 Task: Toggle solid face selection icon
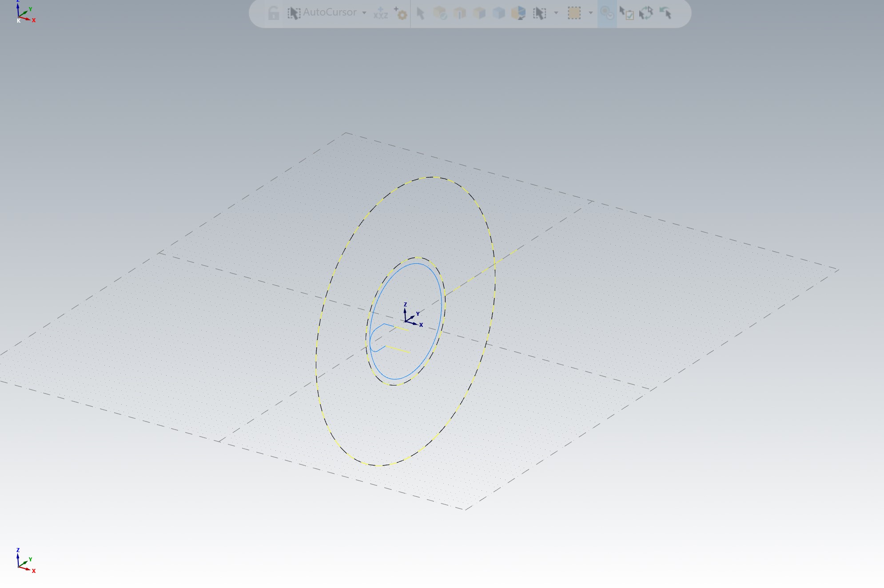pyautogui.click(x=479, y=13)
